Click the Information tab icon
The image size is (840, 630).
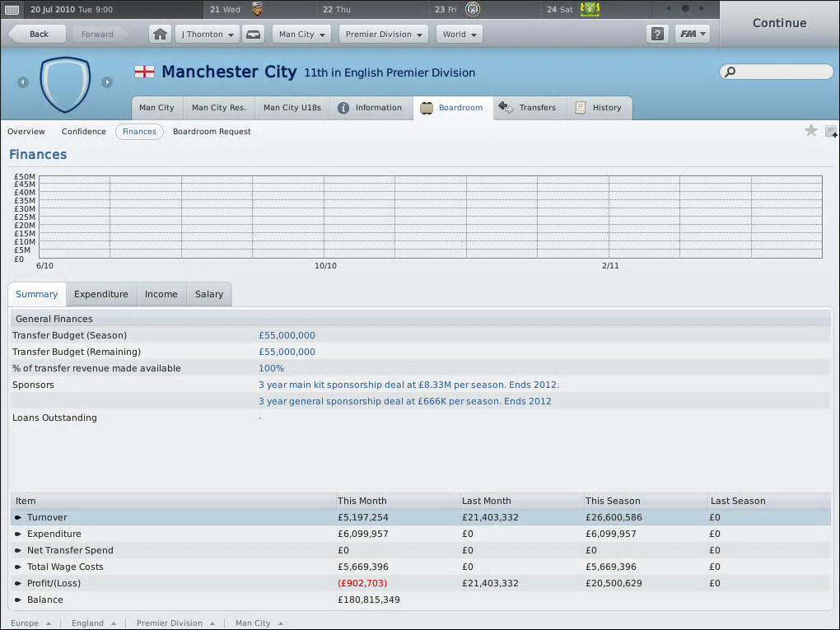pos(343,108)
